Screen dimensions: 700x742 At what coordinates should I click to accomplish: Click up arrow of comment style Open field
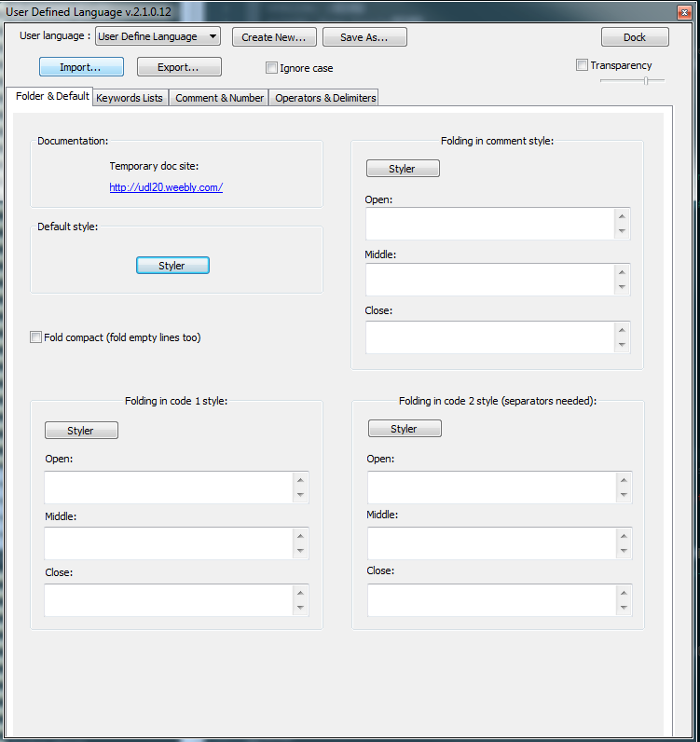click(622, 216)
